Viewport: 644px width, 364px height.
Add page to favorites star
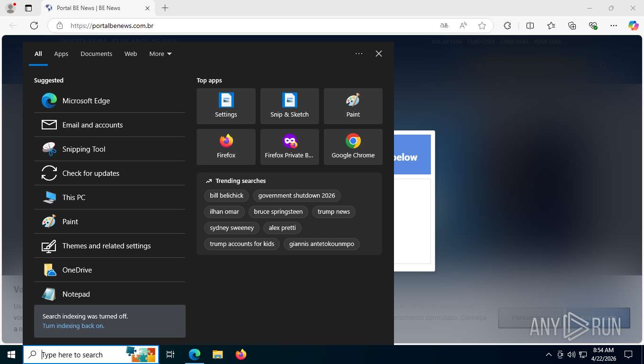point(482,26)
